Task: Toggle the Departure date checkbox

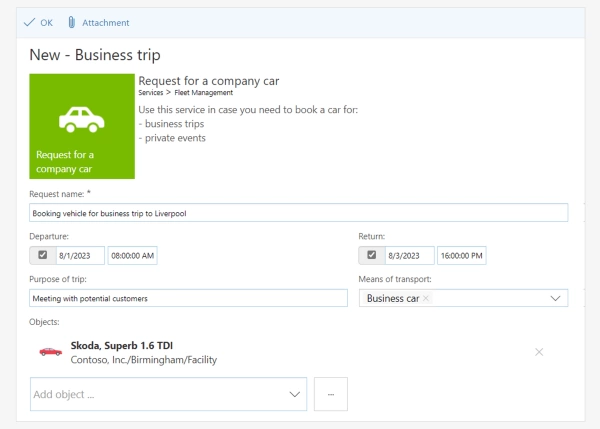Action: (42, 255)
